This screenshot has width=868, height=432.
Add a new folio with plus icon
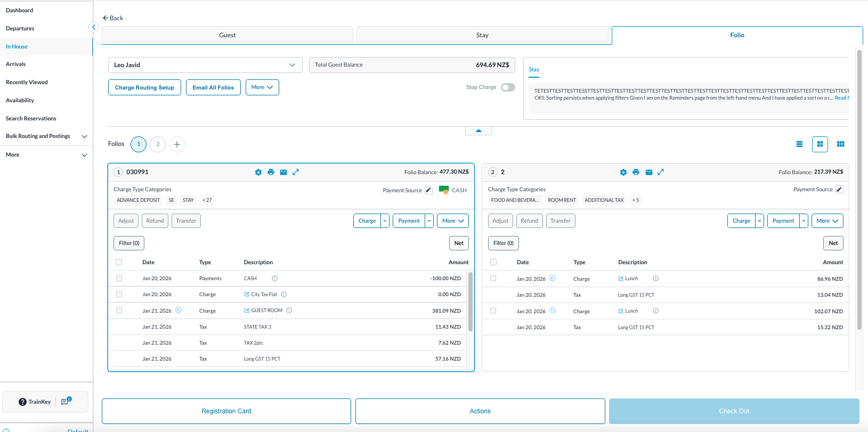click(177, 144)
